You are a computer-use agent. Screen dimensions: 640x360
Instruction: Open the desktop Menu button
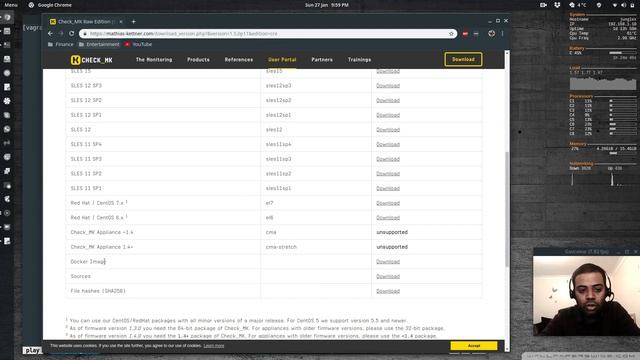11,5
